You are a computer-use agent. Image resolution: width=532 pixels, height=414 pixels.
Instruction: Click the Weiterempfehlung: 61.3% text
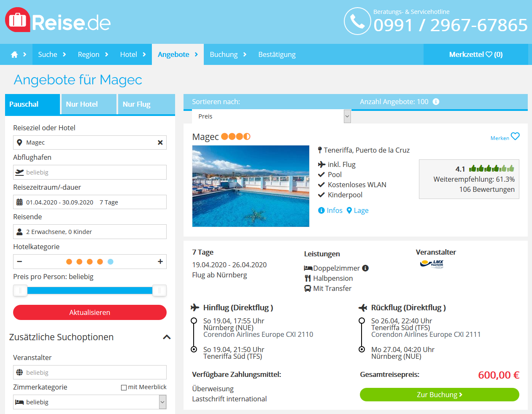click(x=474, y=179)
